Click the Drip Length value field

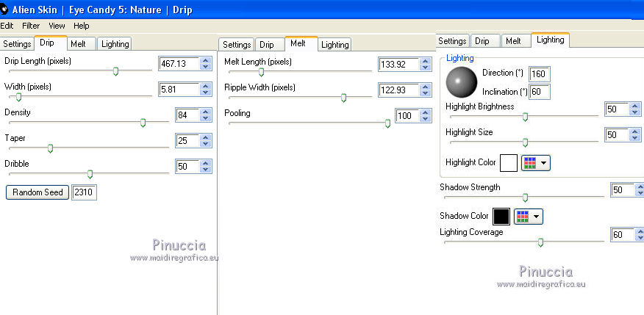(x=179, y=64)
